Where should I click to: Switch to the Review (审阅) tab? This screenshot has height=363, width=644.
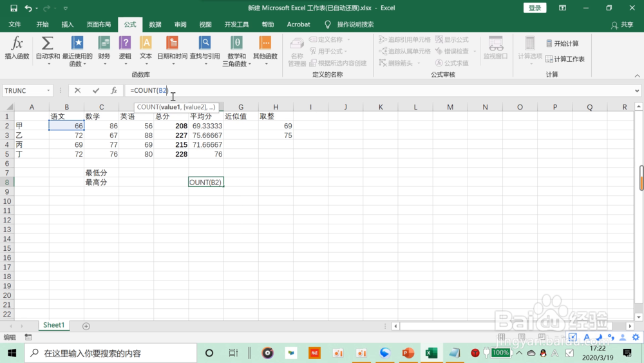pyautogui.click(x=180, y=25)
